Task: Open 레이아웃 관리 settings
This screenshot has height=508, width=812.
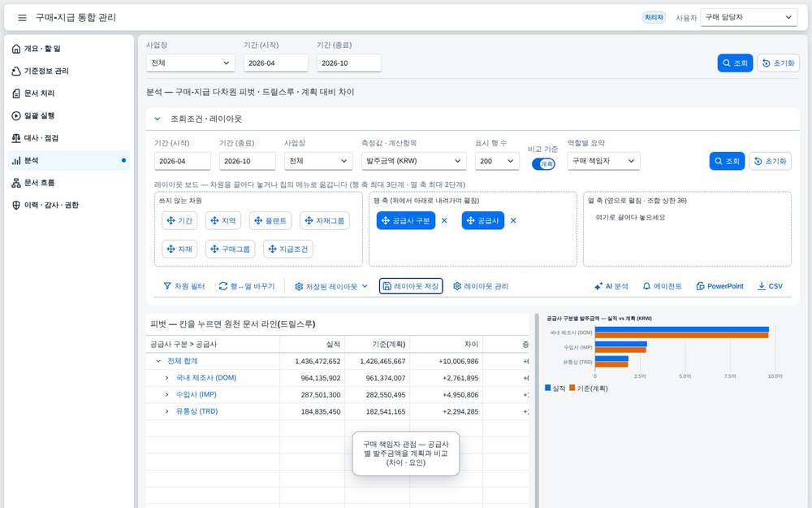Action: tap(481, 286)
